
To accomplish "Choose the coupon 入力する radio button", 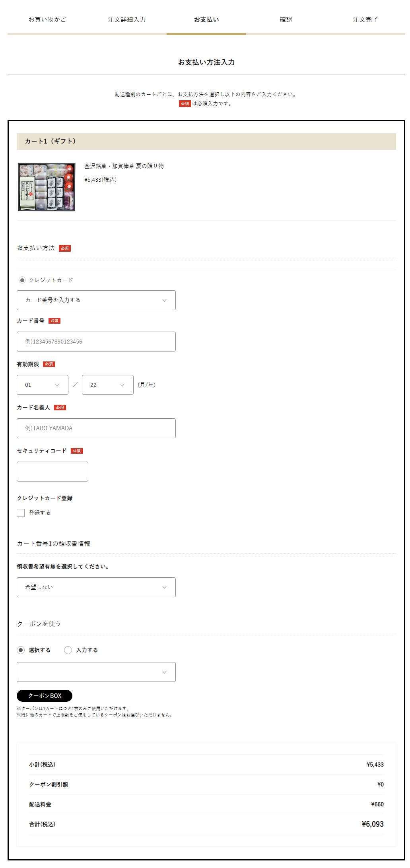I will pyautogui.click(x=68, y=650).
